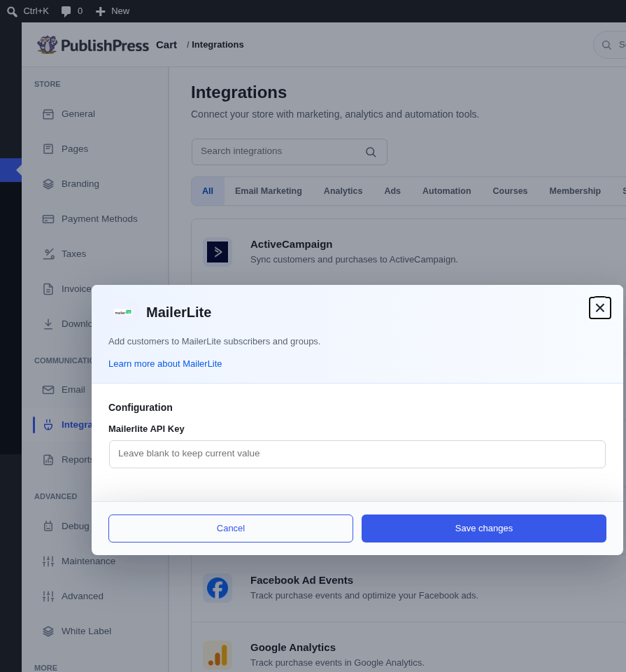Switch to the Analytics tab
626x672 pixels.
[343, 191]
